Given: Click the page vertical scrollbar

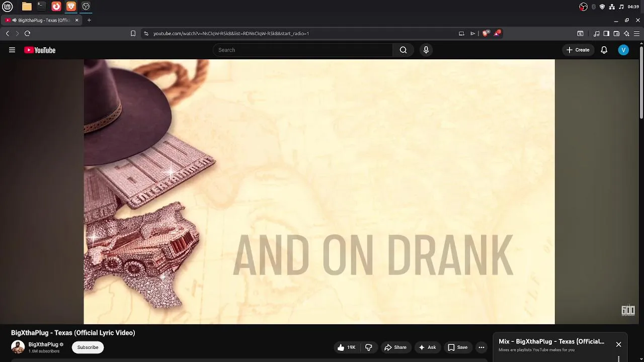Looking at the screenshot, I should [641, 83].
